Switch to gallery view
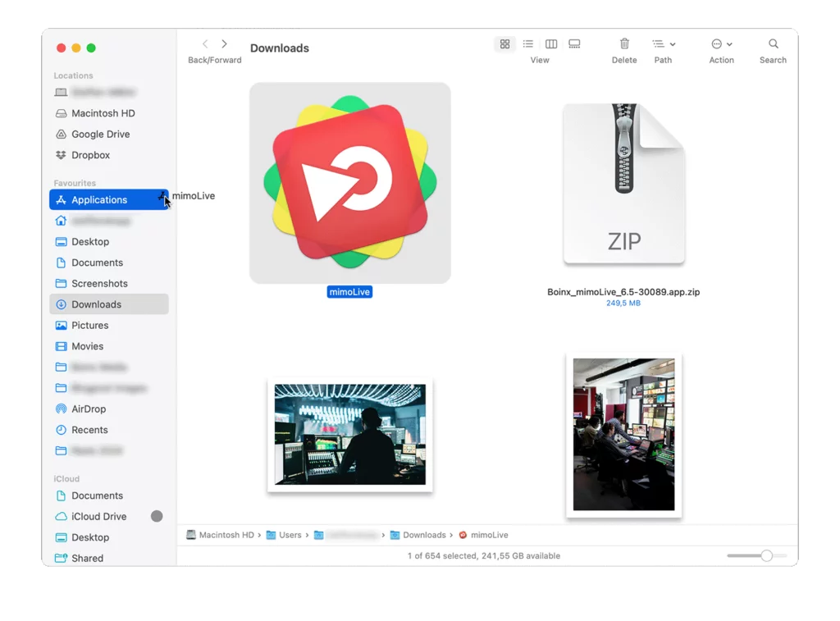This screenshot has height=621, width=840. [x=574, y=44]
